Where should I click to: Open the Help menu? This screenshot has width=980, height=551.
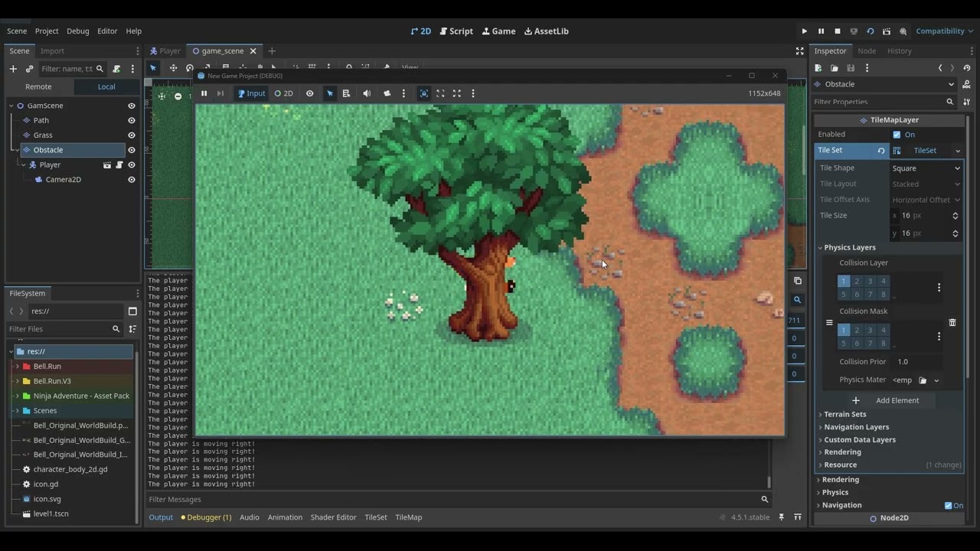click(x=134, y=31)
